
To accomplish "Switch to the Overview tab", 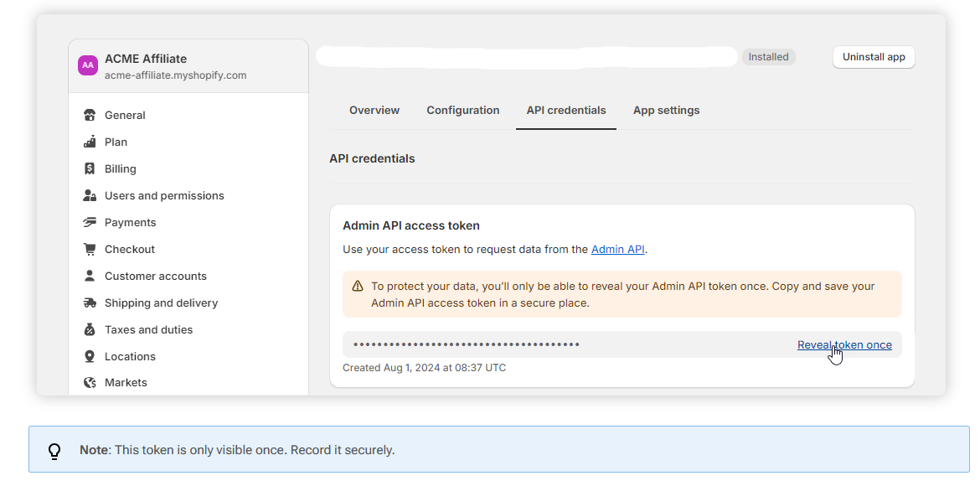I will point(374,111).
